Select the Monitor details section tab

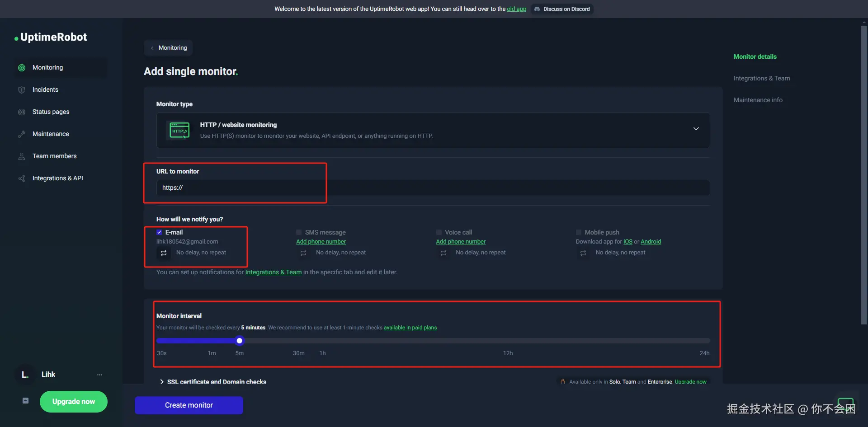click(x=755, y=56)
